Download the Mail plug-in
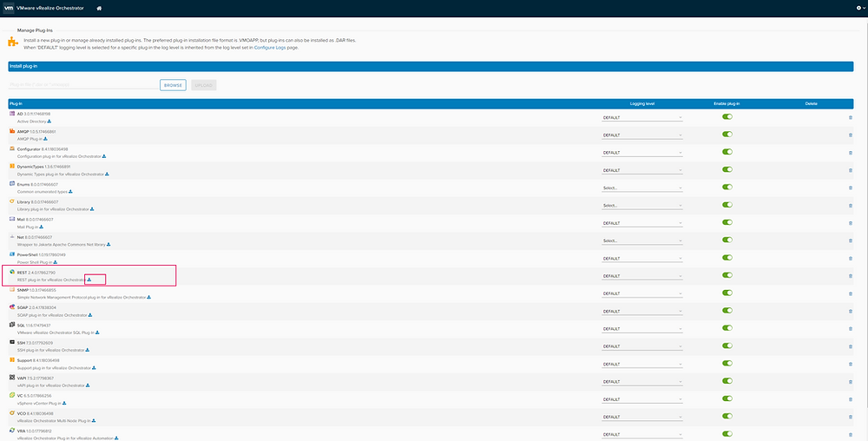This screenshot has width=868, height=441. coord(42,227)
